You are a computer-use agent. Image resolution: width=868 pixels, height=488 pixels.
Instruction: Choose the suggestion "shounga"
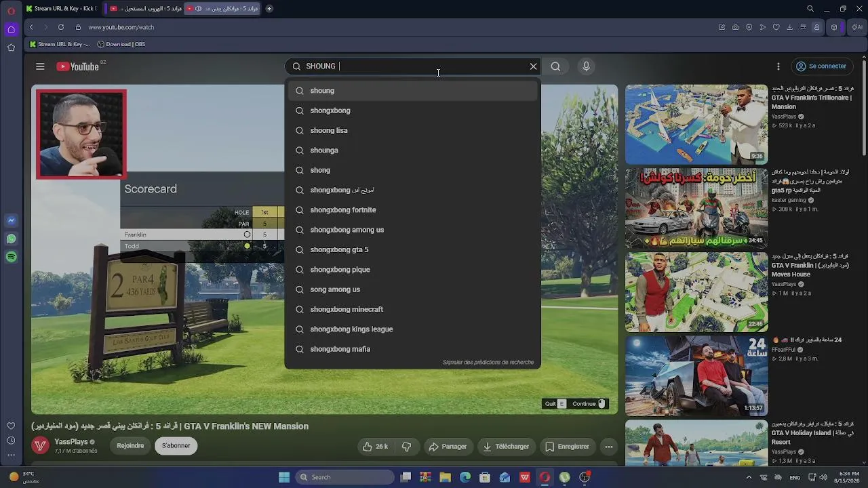(x=412, y=150)
